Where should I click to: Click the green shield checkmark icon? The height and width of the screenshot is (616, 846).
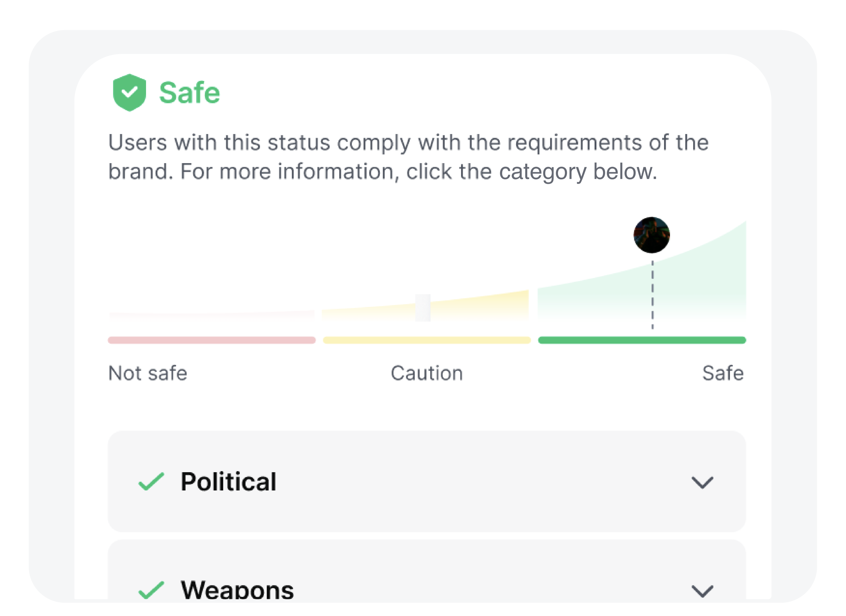[129, 92]
